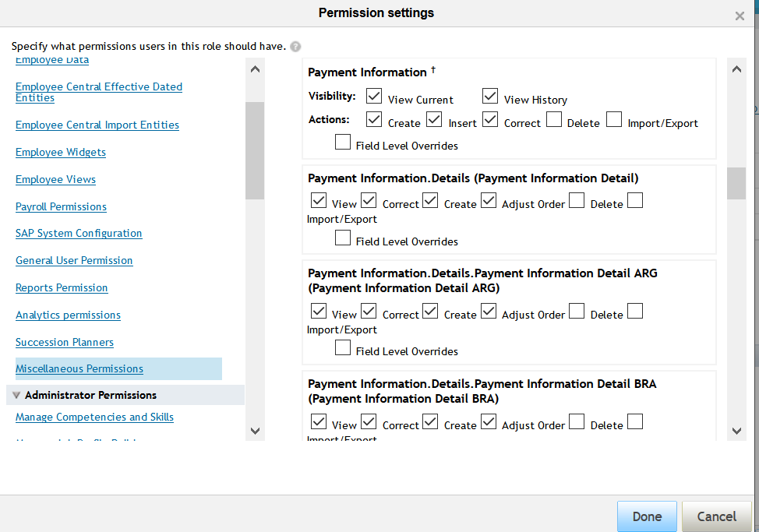Uncheck Correct action under Payment Information
The image size is (759, 532).
(490, 119)
